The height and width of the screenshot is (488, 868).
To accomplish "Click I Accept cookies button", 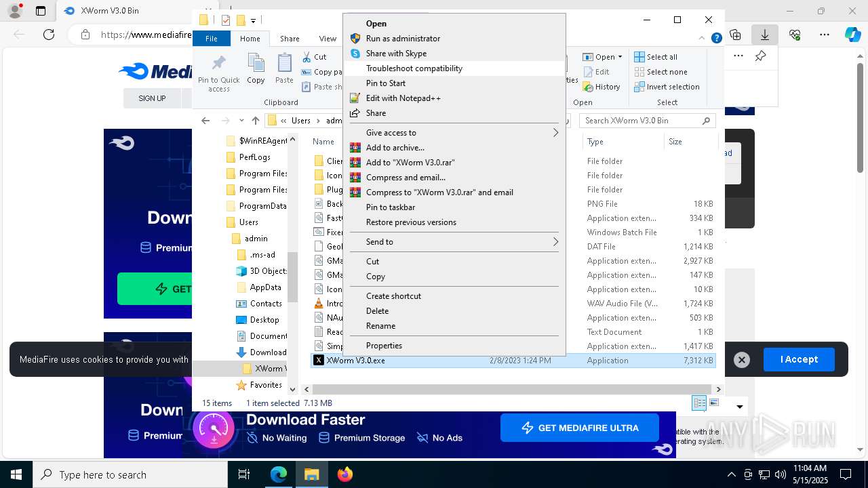I will [x=799, y=360].
